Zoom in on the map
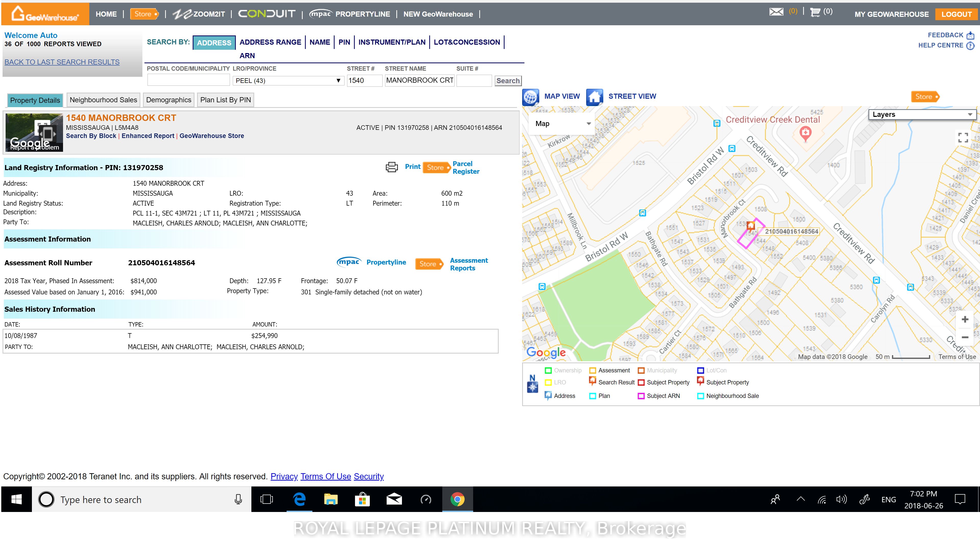 coord(965,319)
